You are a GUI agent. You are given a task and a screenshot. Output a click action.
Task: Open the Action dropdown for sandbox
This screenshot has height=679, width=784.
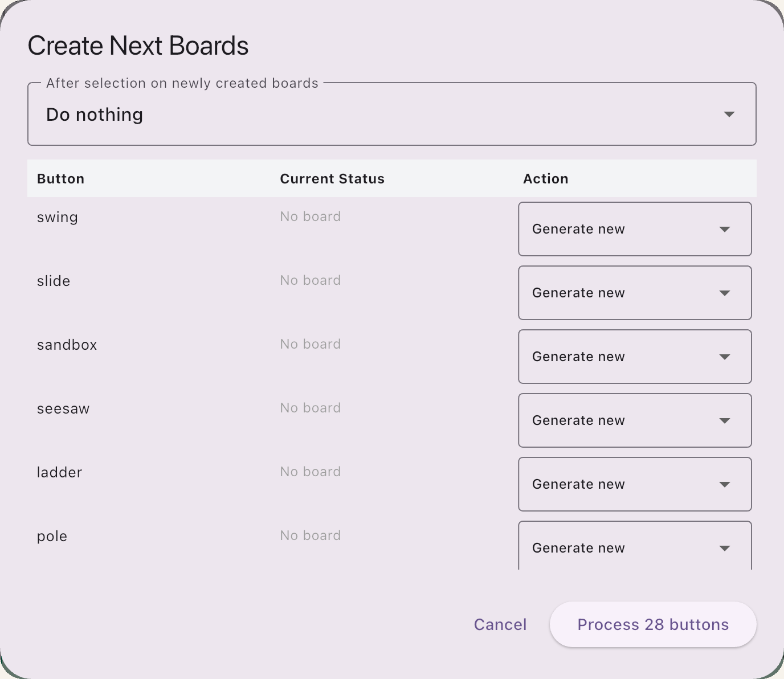(635, 357)
